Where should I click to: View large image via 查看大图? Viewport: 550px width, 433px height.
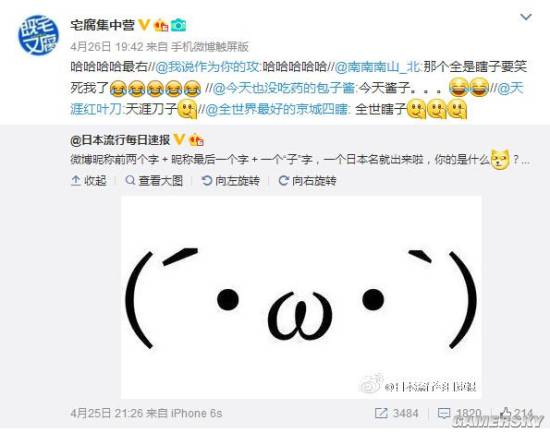click(x=154, y=181)
